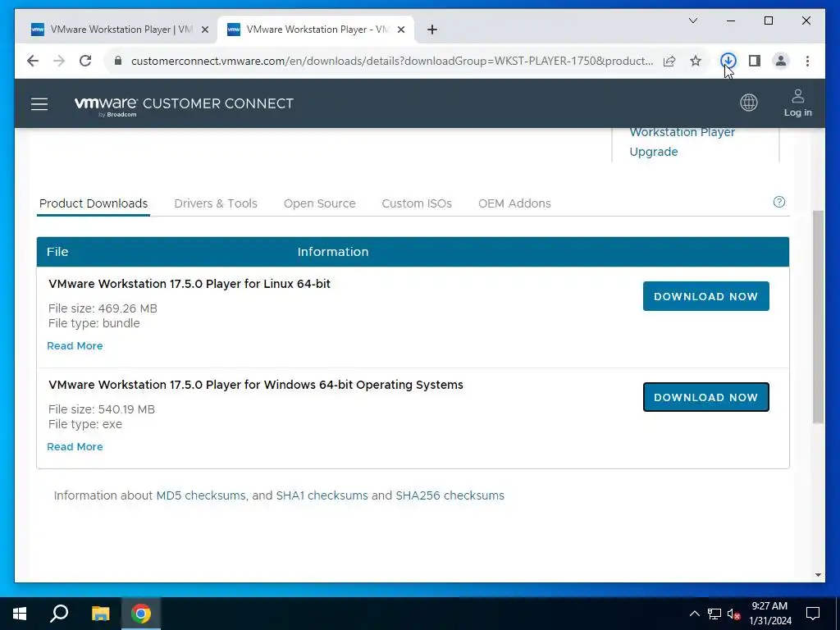Show hidden system tray icons

[x=694, y=614]
